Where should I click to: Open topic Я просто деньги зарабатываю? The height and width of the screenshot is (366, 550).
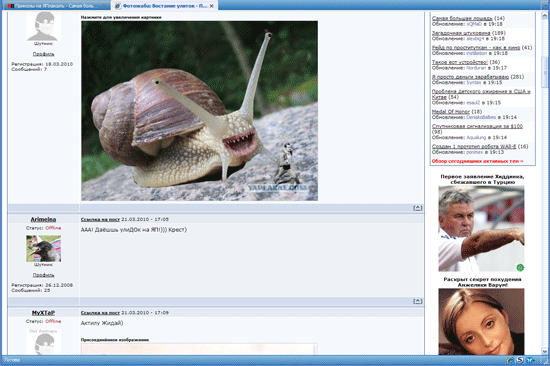coord(470,77)
